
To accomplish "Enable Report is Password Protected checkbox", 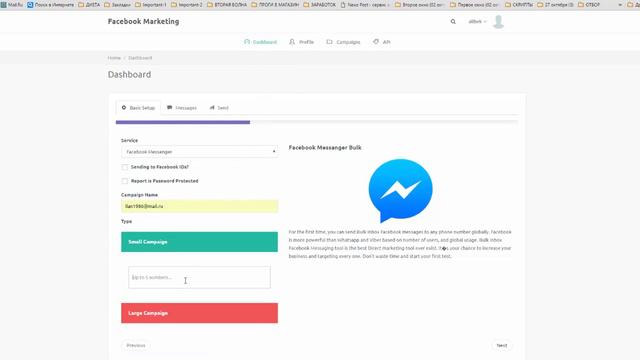I will pyautogui.click(x=124, y=181).
